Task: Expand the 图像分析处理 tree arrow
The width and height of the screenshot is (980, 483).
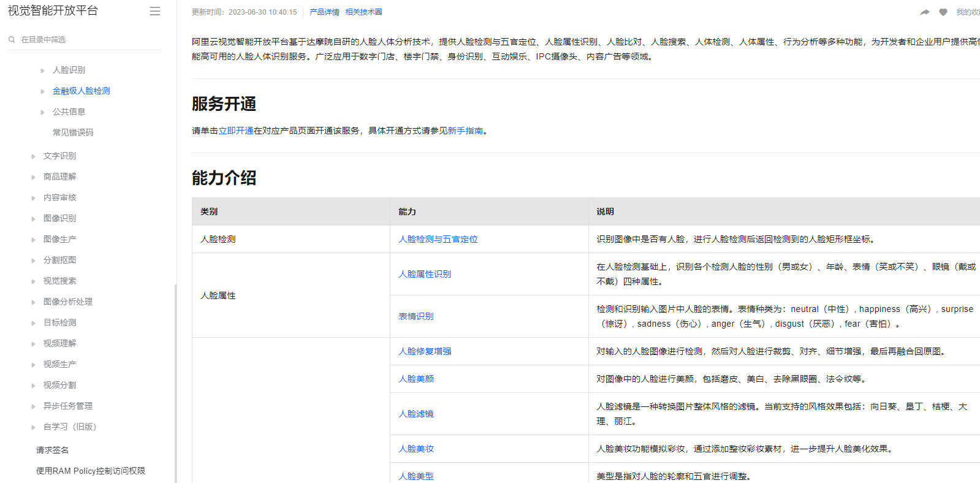Action: pyautogui.click(x=33, y=302)
